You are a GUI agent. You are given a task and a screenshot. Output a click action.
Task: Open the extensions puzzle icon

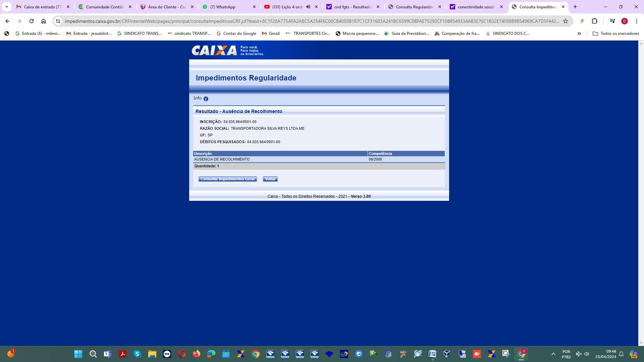594,21
